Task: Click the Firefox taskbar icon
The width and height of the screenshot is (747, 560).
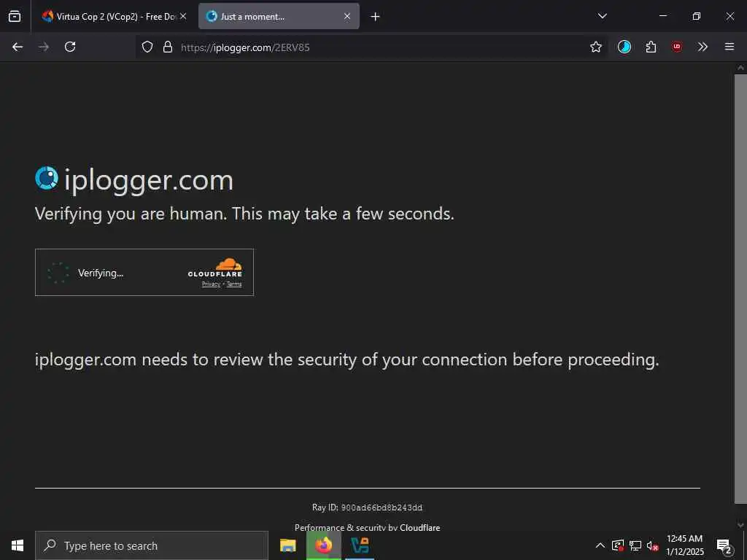Action: [x=323, y=545]
